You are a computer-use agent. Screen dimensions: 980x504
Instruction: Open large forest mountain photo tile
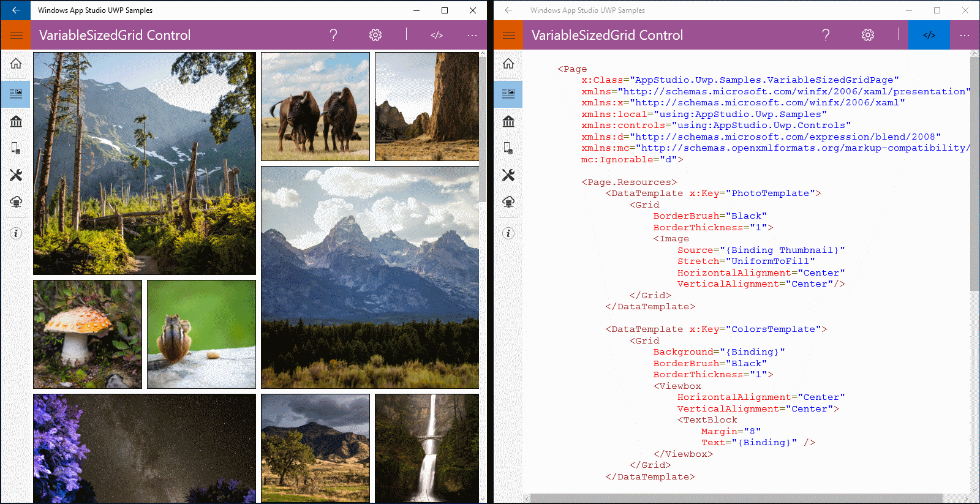pos(145,164)
